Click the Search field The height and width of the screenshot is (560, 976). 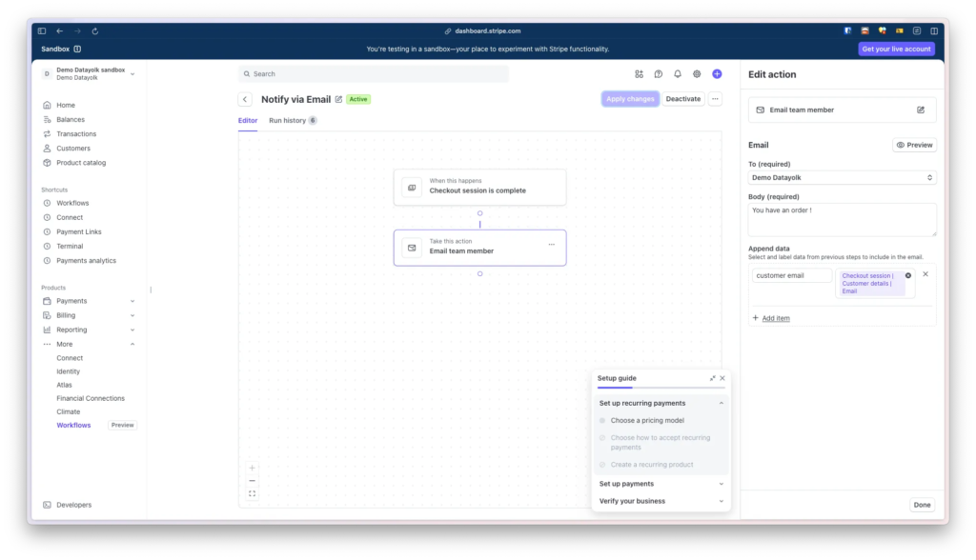pyautogui.click(x=374, y=74)
